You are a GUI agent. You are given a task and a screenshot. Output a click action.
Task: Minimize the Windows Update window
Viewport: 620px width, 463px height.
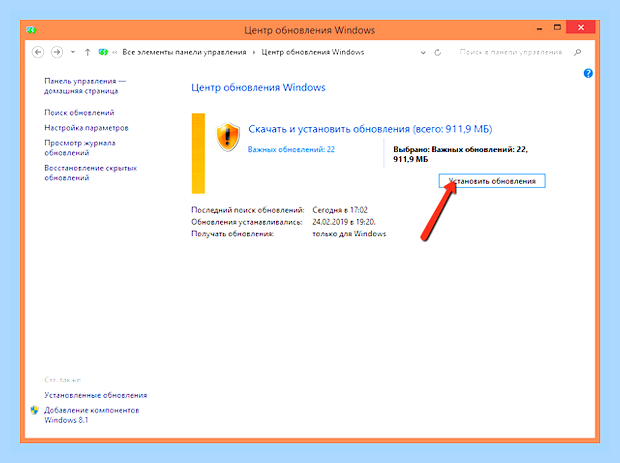pyautogui.click(x=539, y=29)
